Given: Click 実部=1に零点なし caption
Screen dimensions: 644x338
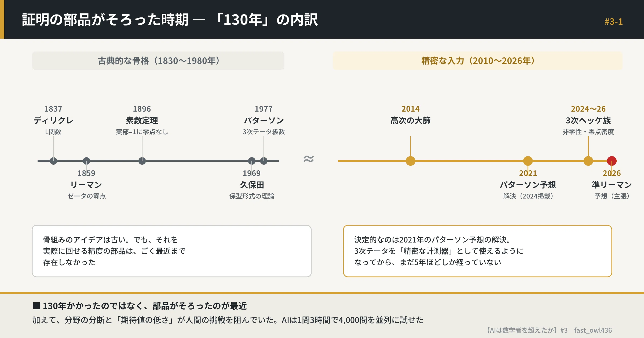Looking at the screenshot, I should (142, 132).
